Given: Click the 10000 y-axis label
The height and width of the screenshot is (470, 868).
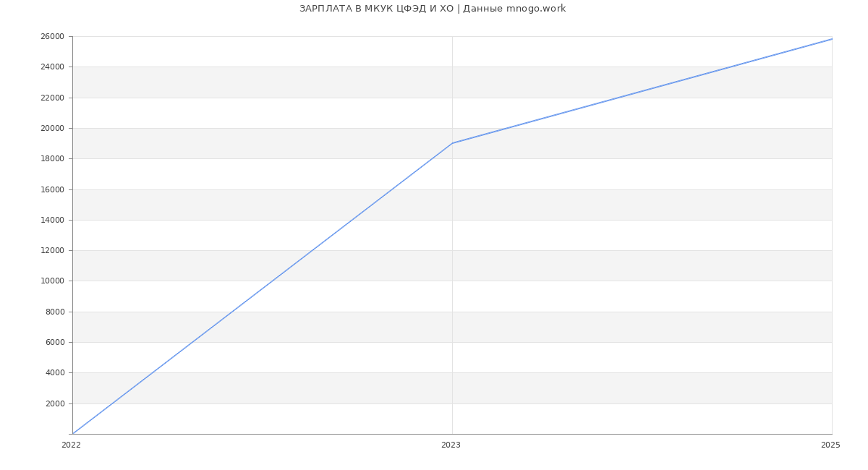Looking at the screenshot, I should pyautogui.click(x=52, y=281).
